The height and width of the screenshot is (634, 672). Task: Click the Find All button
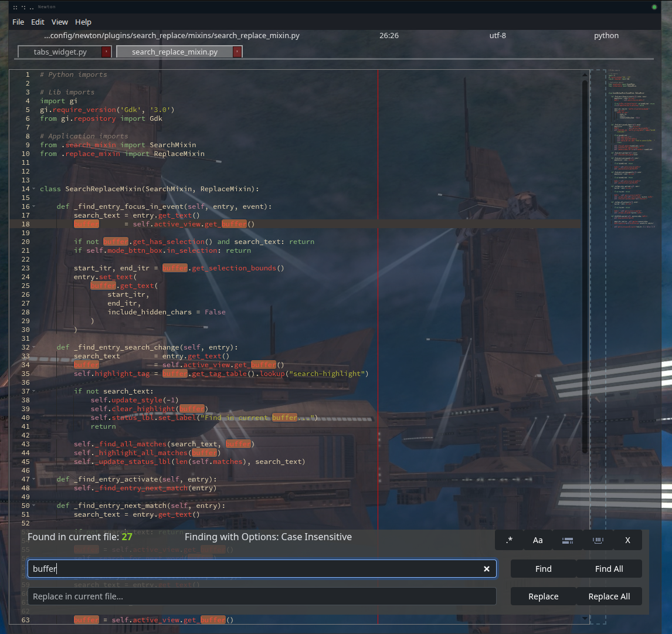pyautogui.click(x=609, y=569)
